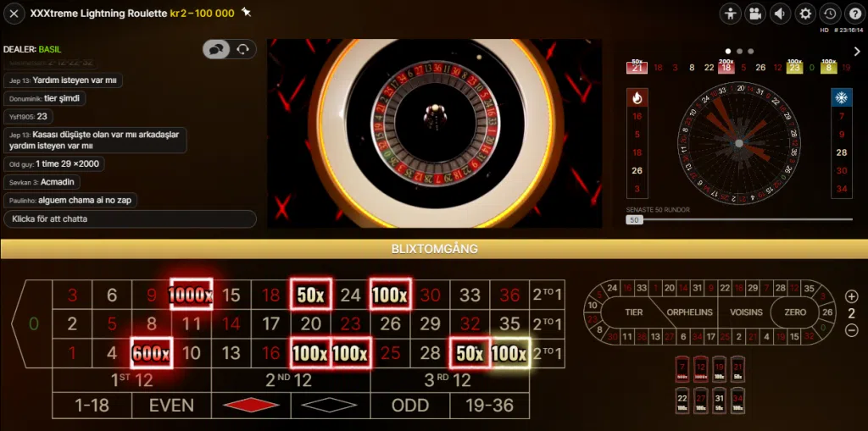Screen dimensions: 868x431
Task: Select the ZERO racetrack bet
Action: (x=795, y=312)
